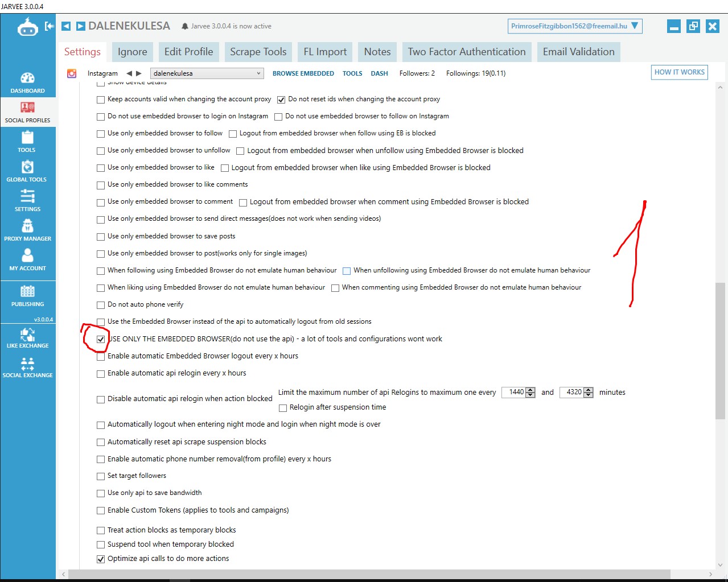Decrease the 4320 minutes stepper

[x=589, y=395]
